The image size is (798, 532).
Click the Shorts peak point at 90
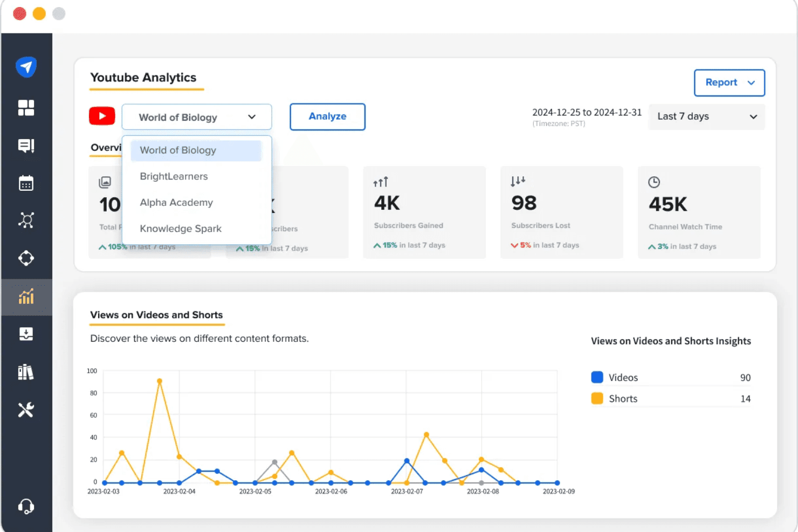pos(160,381)
